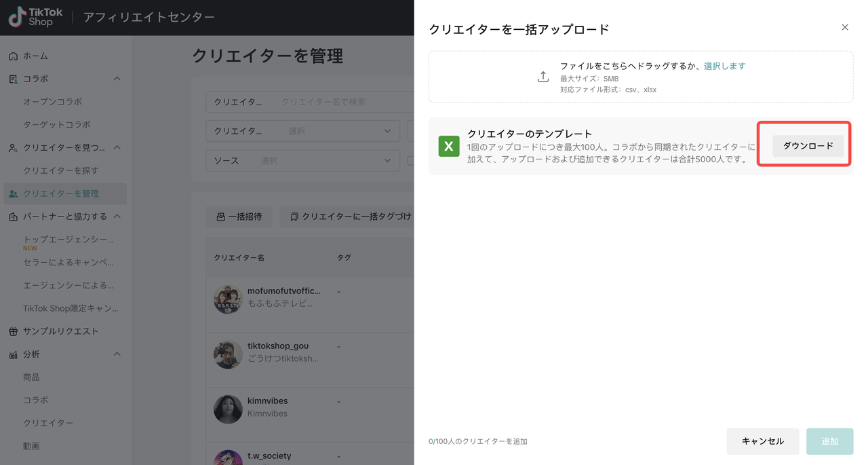Screen dimensions: 868x465
Task: Click the mofumofutvoffic... creator name
Action: (x=284, y=291)
